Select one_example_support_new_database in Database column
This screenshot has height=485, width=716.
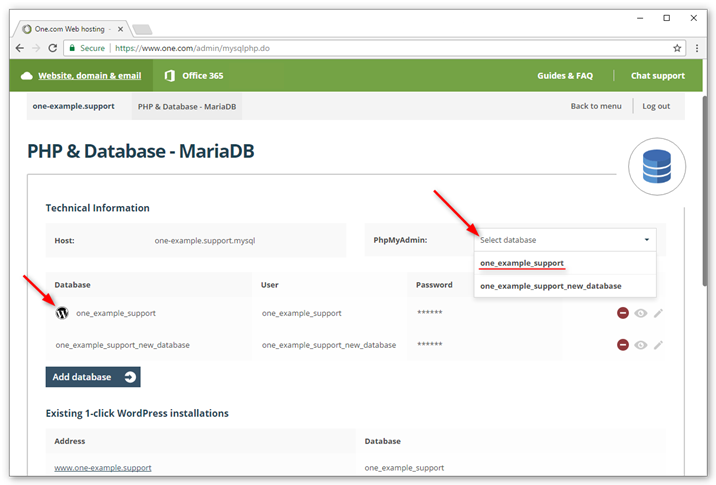[x=122, y=345]
